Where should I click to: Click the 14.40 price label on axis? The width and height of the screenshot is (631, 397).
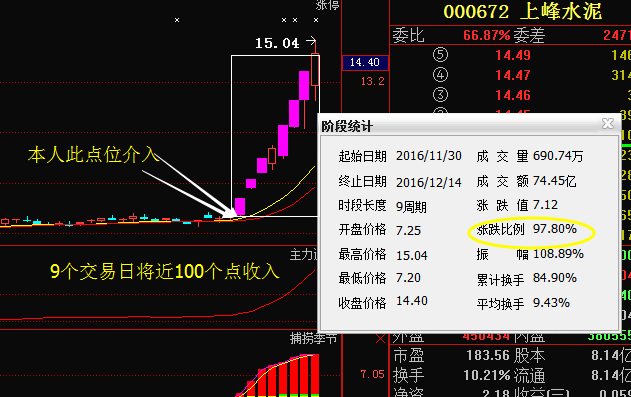click(365, 63)
